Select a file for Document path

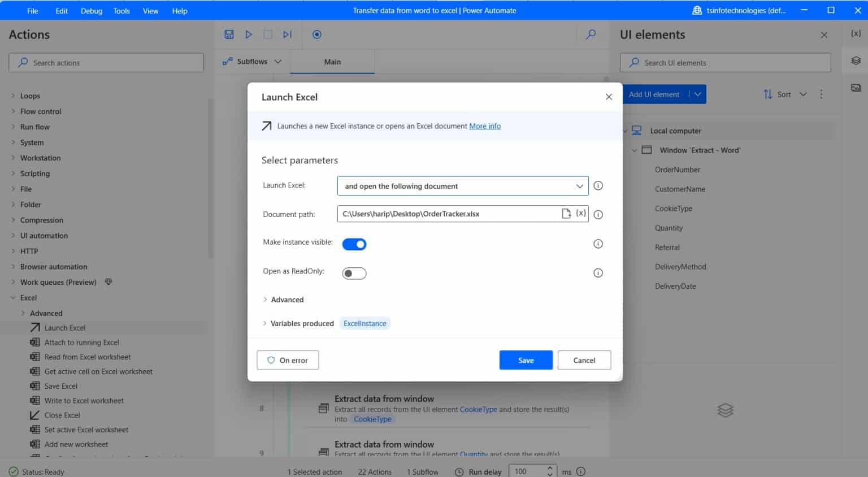[x=566, y=213]
